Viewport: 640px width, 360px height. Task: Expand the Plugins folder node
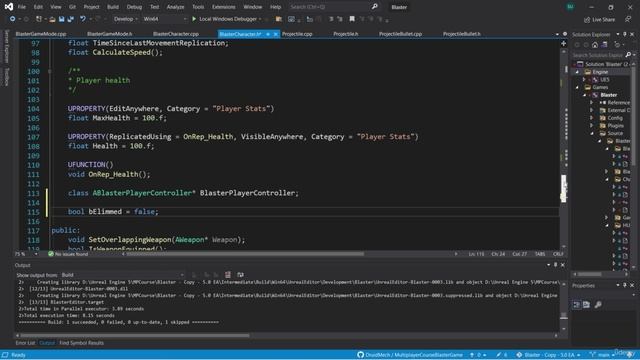click(592, 126)
